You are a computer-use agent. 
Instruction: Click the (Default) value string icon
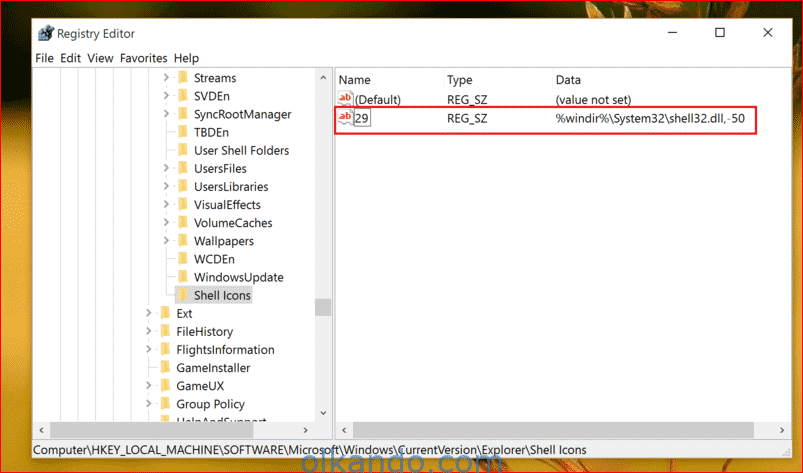[345, 98]
